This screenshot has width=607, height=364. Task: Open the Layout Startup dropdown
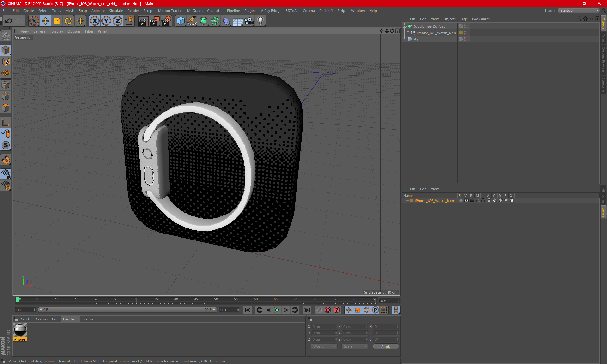tap(579, 10)
